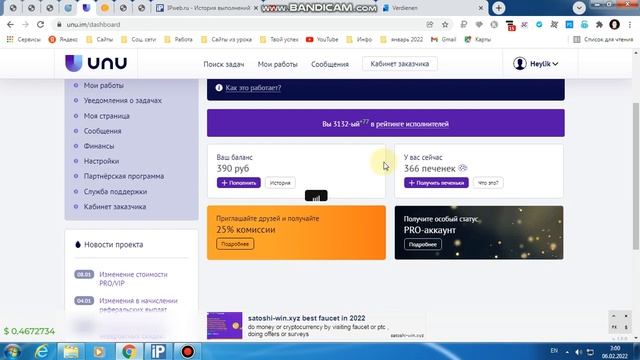Open Список для чтения reading list
640x360 pixels.
click(x=603, y=40)
